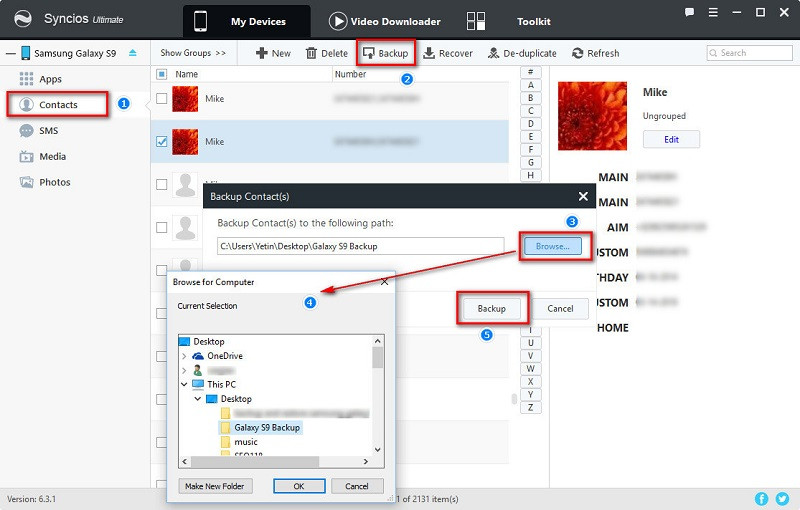The image size is (800, 510).
Task: Focus the Search contacts field
Action: tap(749, 53)
